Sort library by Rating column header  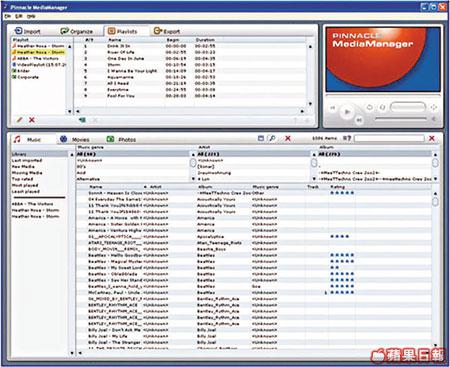337,187
